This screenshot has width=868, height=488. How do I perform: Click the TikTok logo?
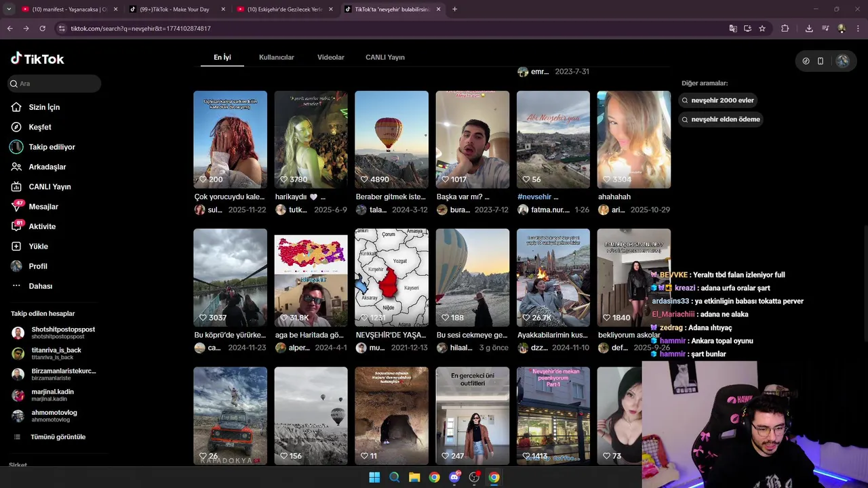click(37, 58)
